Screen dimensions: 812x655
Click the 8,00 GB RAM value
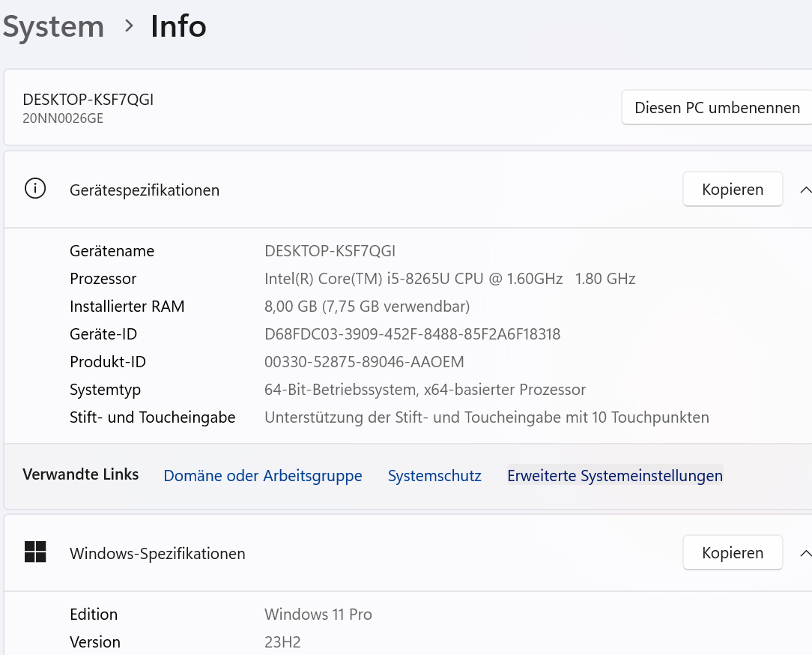[x=367, y=307]
